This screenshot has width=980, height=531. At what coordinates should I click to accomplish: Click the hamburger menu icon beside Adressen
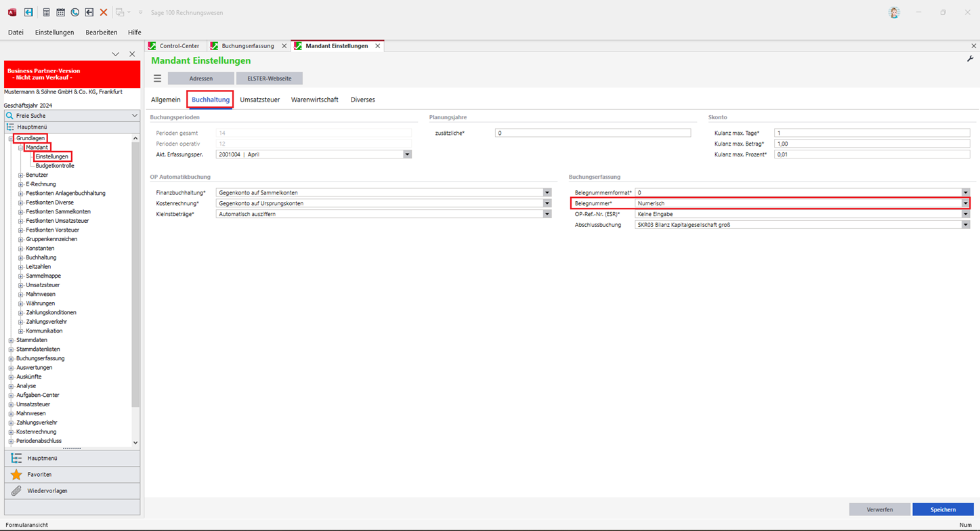click(x=157, y=79)
